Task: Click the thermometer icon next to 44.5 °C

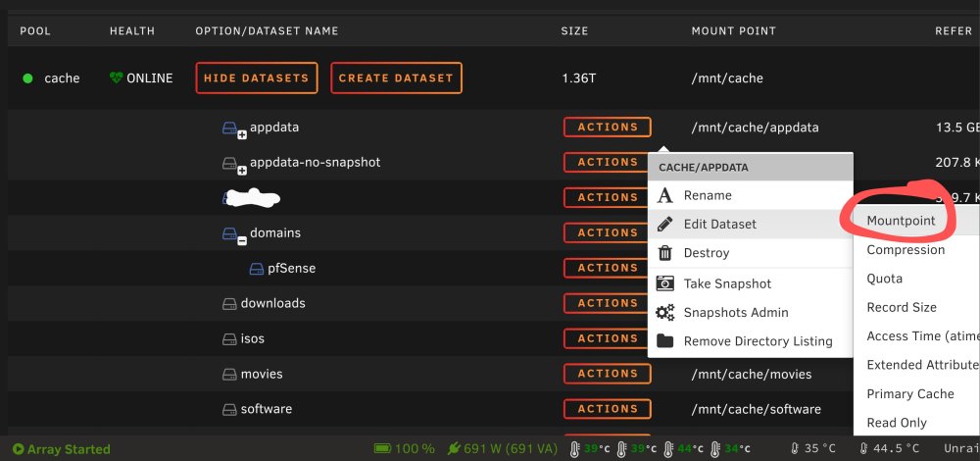Action: [864, 448]
